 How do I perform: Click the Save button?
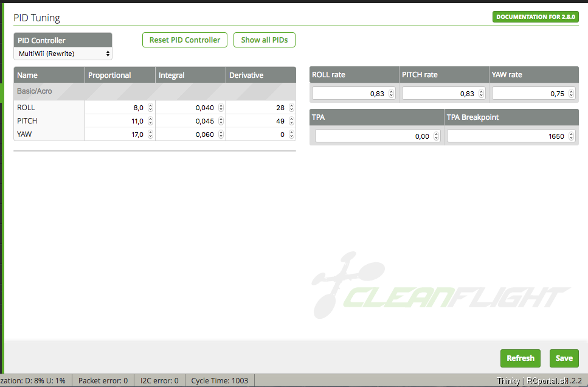[x=564, y=358]
